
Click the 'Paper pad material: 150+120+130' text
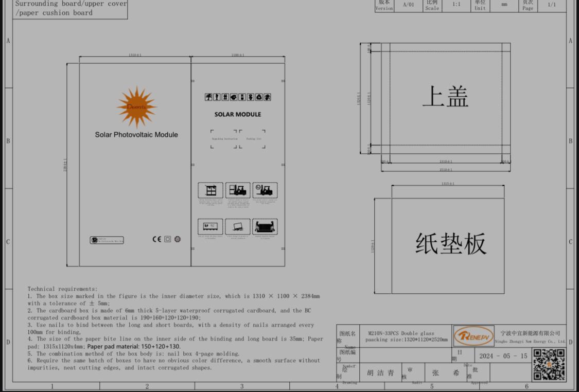pyautogui.click(x=134, y=347)
